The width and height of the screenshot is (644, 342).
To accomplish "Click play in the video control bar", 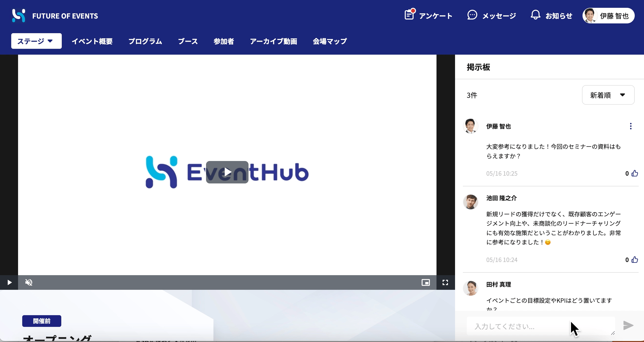I will pyautogui.click(x=9, y=282).
